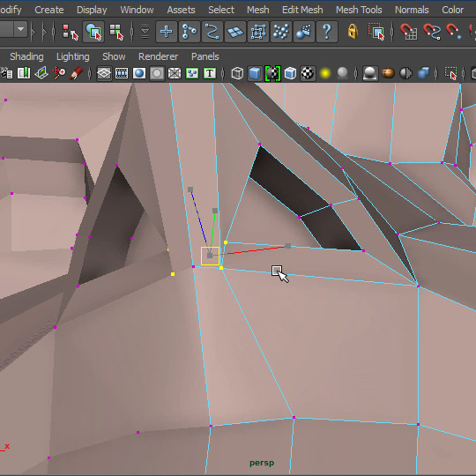Enable use all lights yellow bulb
Image resolution: width=476 pixels, height=476 pixels.
pyautogui.click(x=324, y=73)
